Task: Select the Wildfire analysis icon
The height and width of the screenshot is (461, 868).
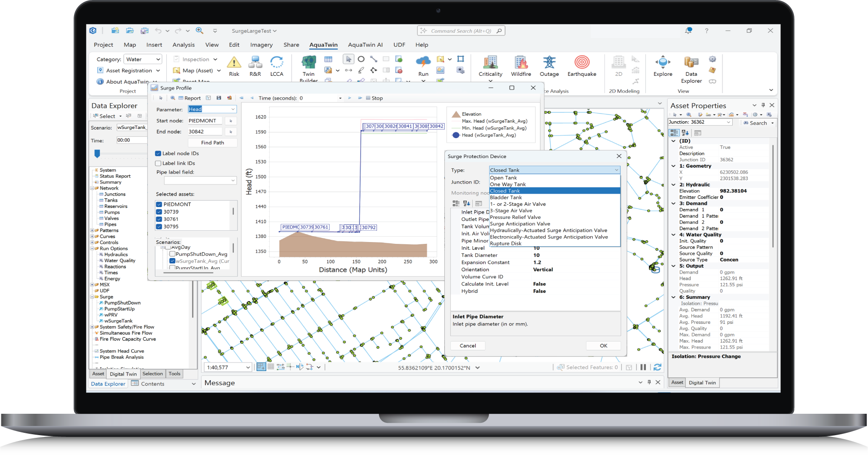Action: click(521, 63)
